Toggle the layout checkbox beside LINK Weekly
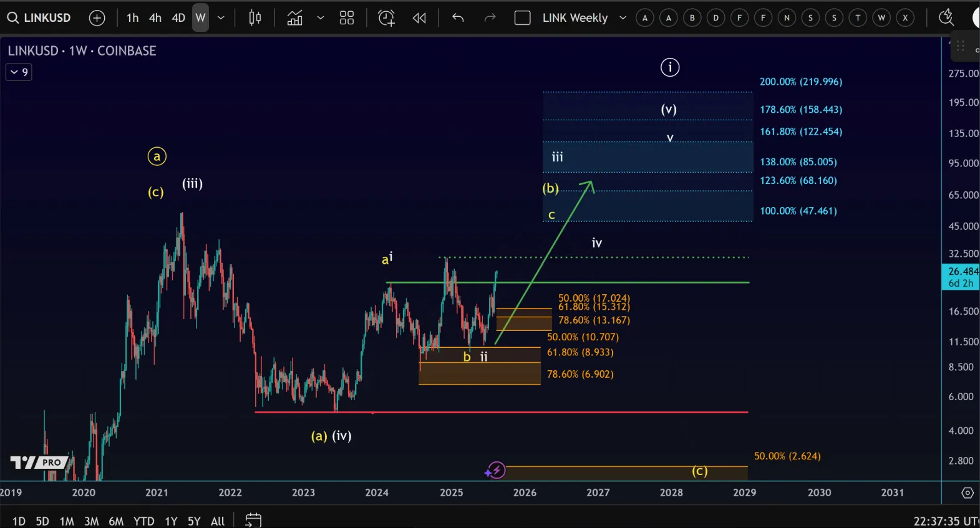 coord(522,18)
